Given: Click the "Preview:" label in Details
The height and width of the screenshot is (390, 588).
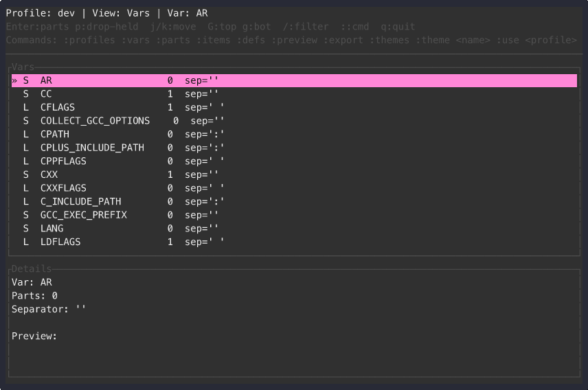Looking at the screenshot, I should [34, 336].
